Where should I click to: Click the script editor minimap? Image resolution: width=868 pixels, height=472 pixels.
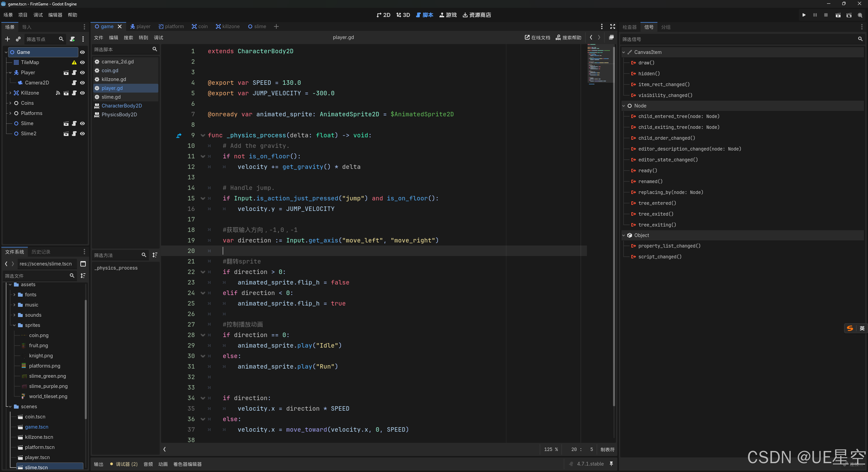(600, 64)
